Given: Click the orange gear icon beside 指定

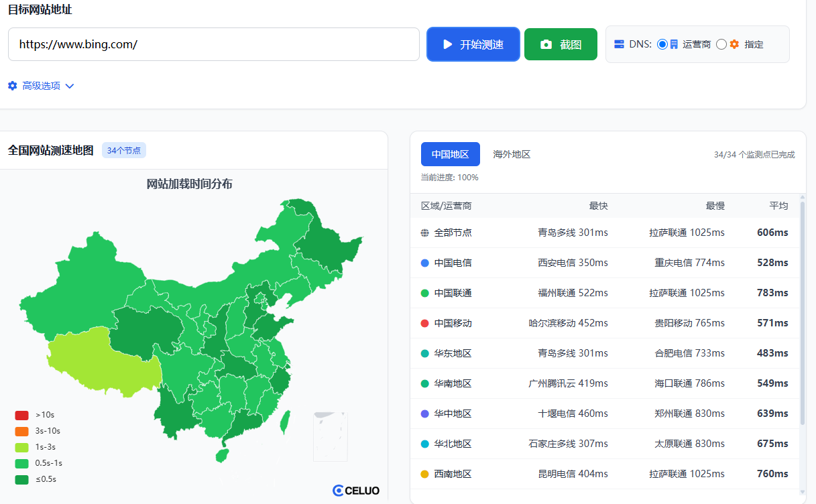Looking at the screenshot, I should click(734, 44).
